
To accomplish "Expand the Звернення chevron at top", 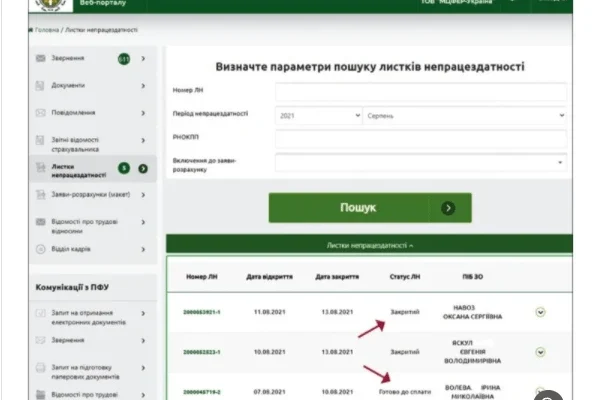I will click(x=143, y=59).
